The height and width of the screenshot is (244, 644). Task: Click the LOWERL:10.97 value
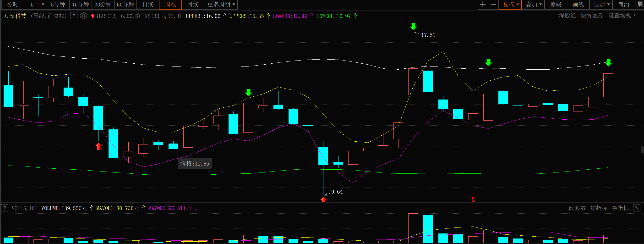pyautogui.click(x=333, y=16)
